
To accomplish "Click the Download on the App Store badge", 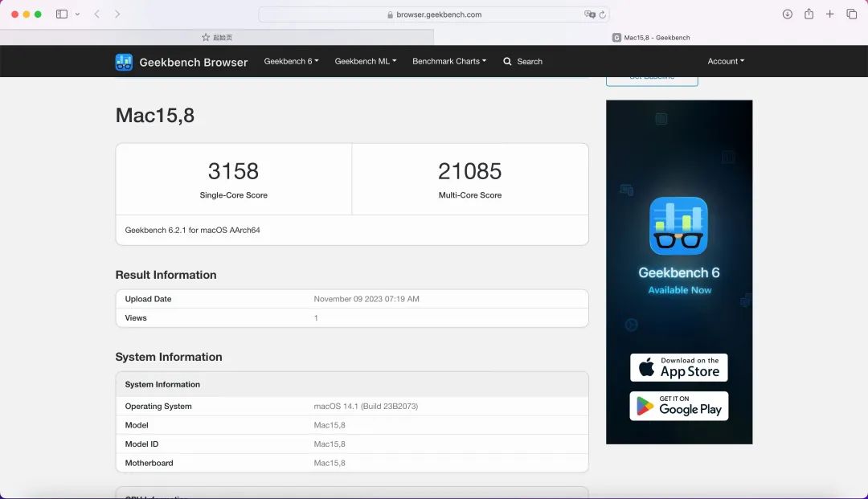I will pyautogui.click(x=679, y=367).
